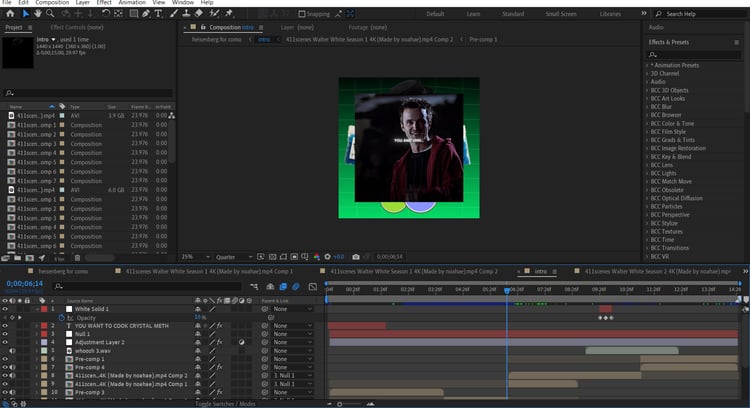Switch to the Learn workspace
Screen dimensions: 750x408
coord(474,14)
